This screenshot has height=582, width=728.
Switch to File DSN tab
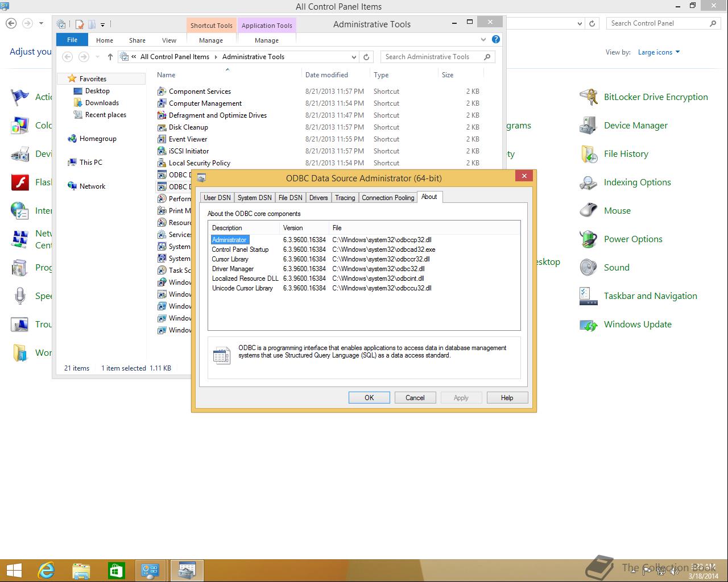click(x=290, y=198)
